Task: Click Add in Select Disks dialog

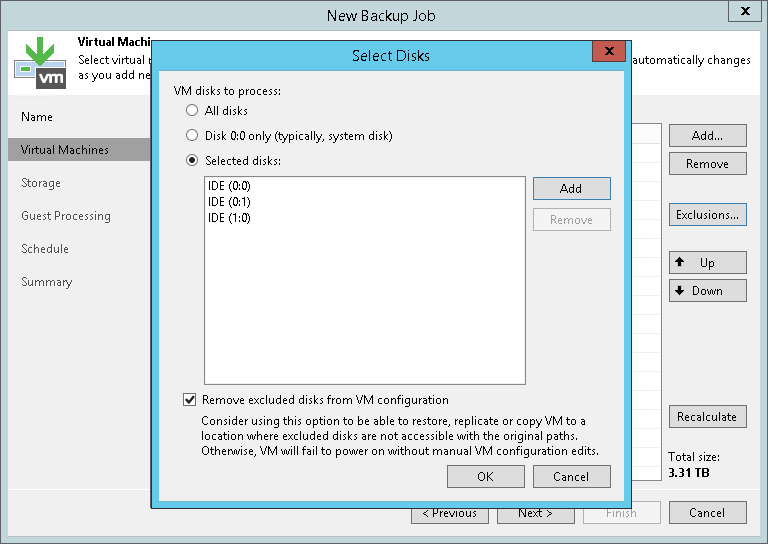Action: (x=572, y=189)
